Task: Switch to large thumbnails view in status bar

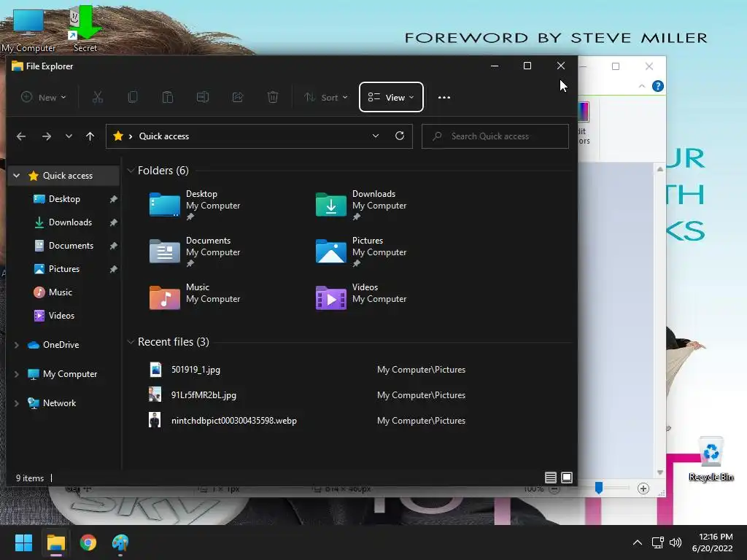Action: tap(566, 477)
